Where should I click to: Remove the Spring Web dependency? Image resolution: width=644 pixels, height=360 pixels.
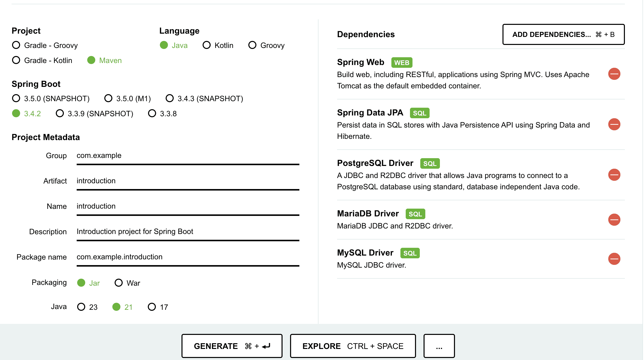[x=614, y=74]
